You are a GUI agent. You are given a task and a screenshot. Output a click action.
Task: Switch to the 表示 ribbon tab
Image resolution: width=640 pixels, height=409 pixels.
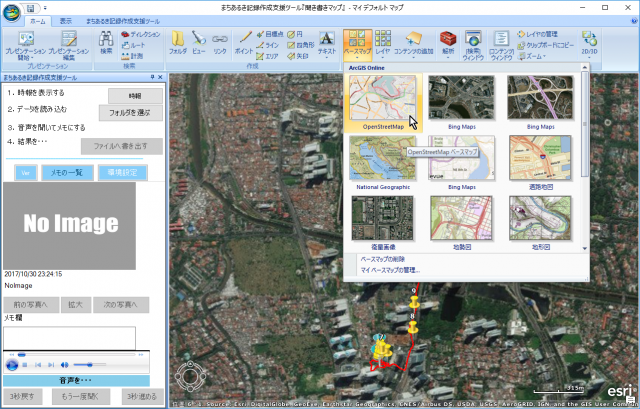[65, 21]
